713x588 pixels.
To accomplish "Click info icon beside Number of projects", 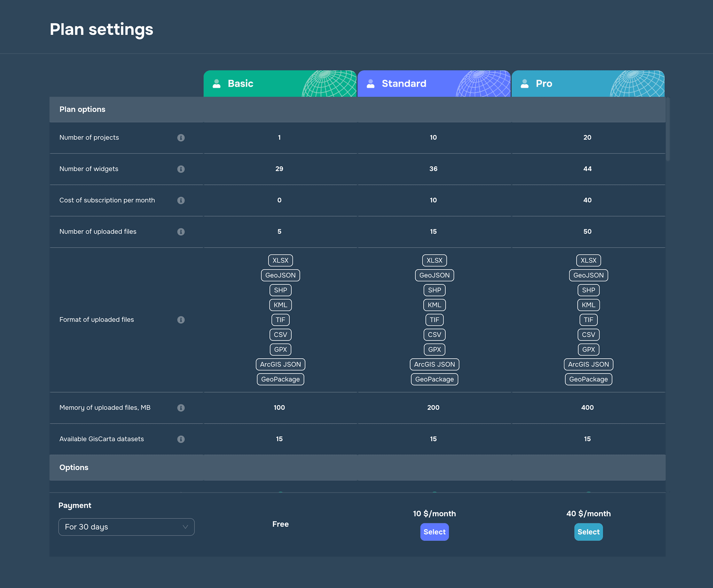I will (181, 138).
